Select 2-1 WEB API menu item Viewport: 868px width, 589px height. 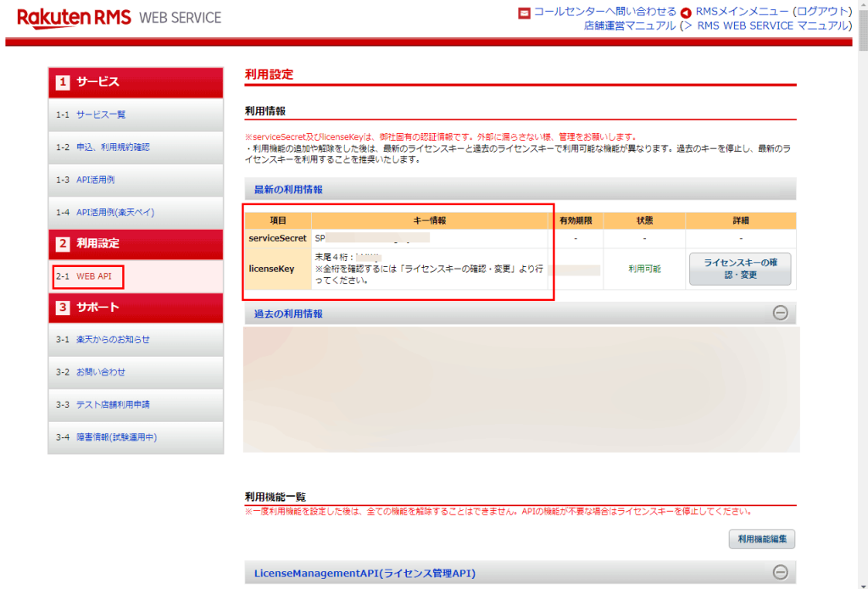tap(136, 276)
